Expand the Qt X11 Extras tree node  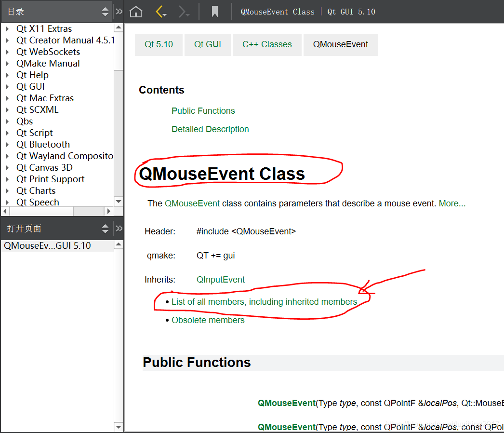[7, 29]
